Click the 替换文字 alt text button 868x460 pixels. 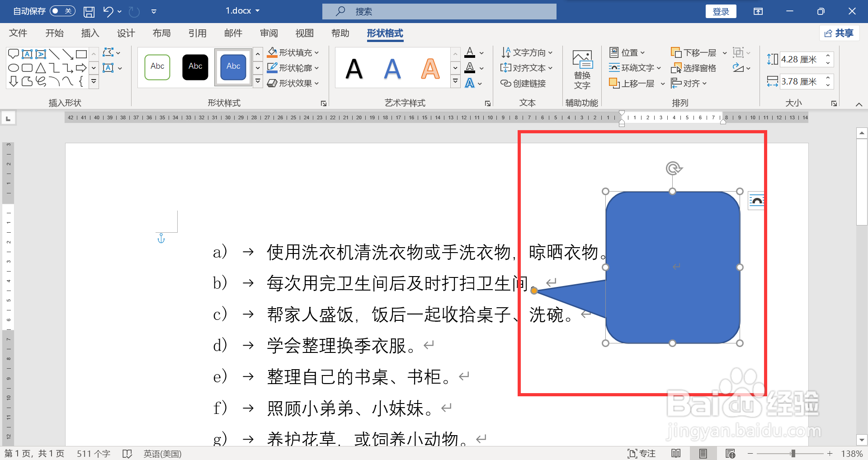click(582, 70)
